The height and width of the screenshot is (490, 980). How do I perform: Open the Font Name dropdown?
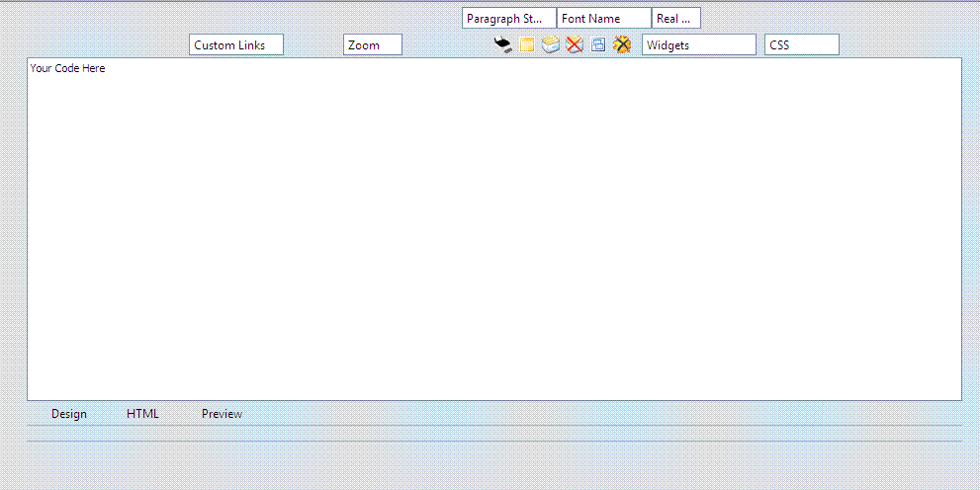tap(604, 18)
